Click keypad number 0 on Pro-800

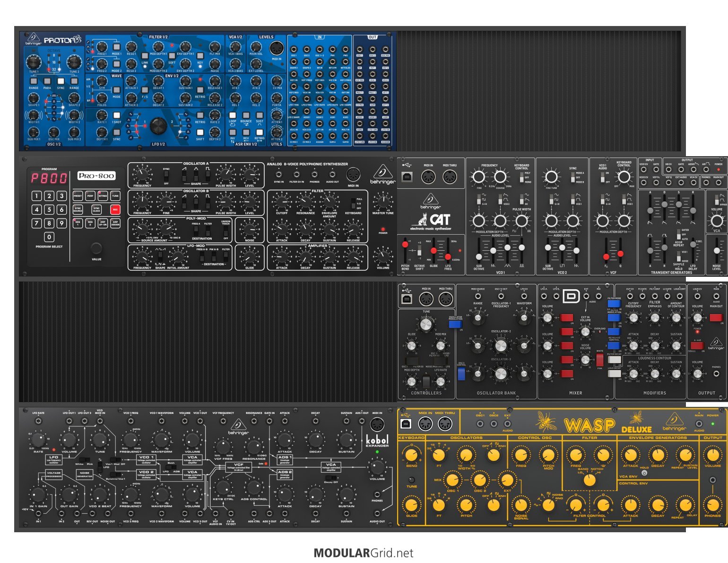[49, 237]
